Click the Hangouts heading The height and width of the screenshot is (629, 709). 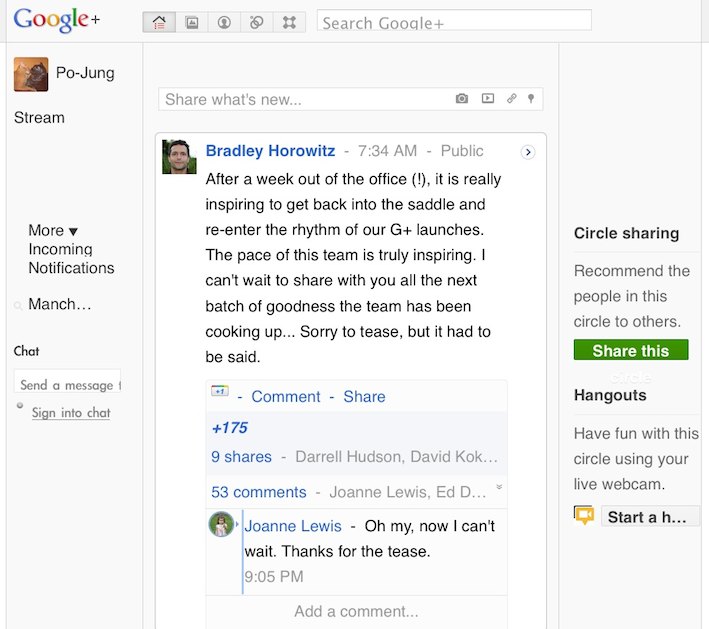pyautogui.click(x=610, y=395)
